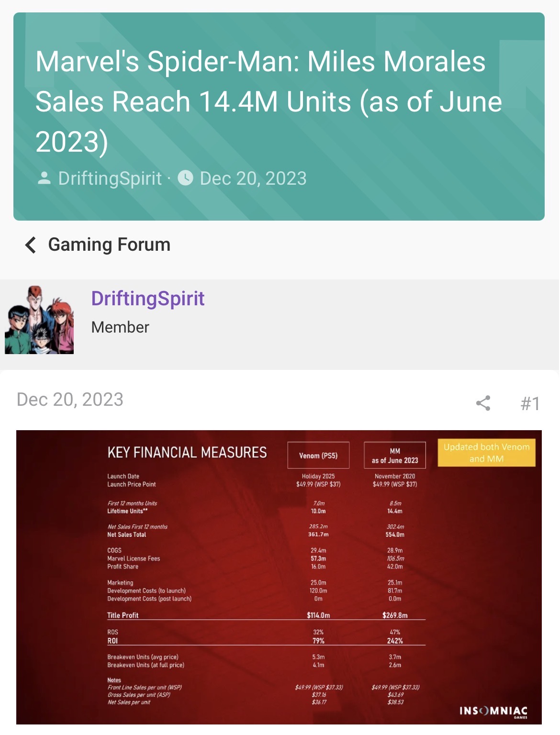Click the person icon in thread header
The image size is (560, 735).
pyautogui.click(x=44, y=178)
